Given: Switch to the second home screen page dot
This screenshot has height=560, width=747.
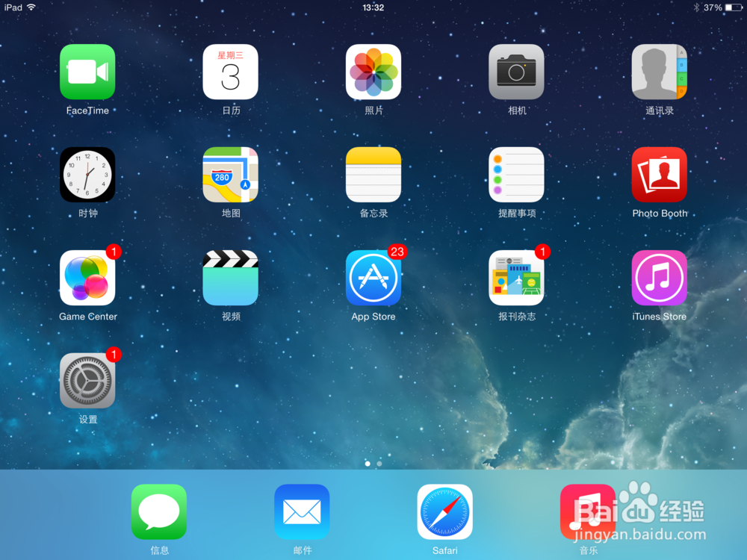Looking at the screenshot, I should pyautogui.click(x=379, y=464).
